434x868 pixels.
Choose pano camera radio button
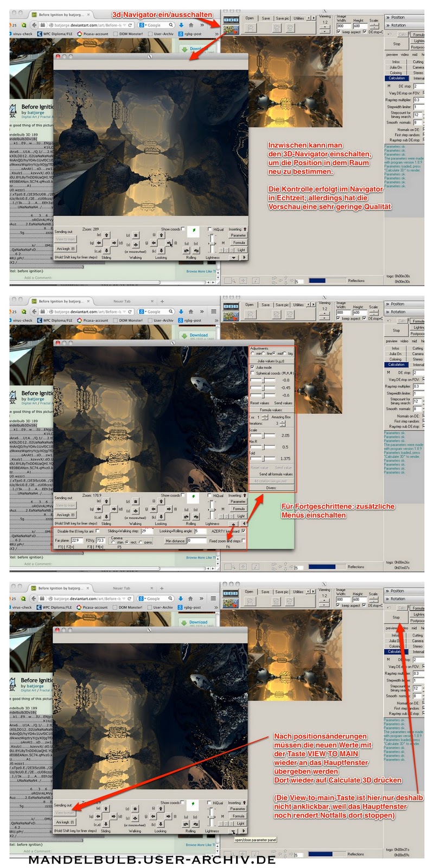[141, 542]
